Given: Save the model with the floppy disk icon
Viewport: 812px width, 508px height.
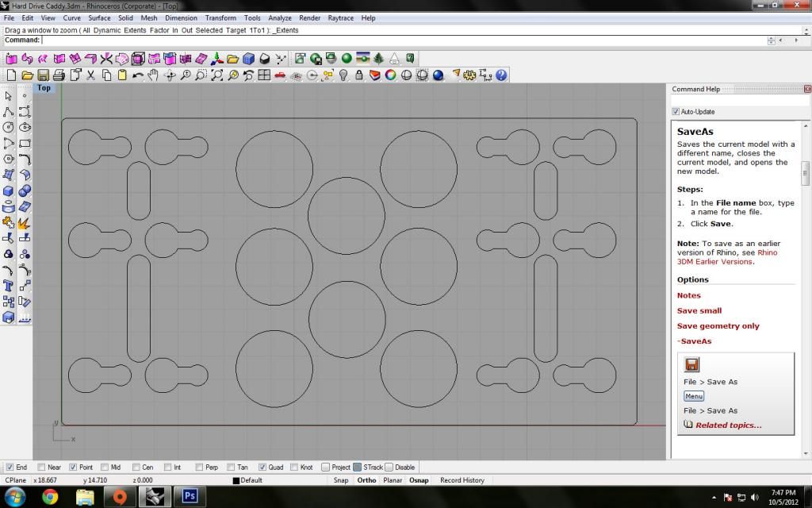Looking at the screenshot, I should click(x=43, y=75).
